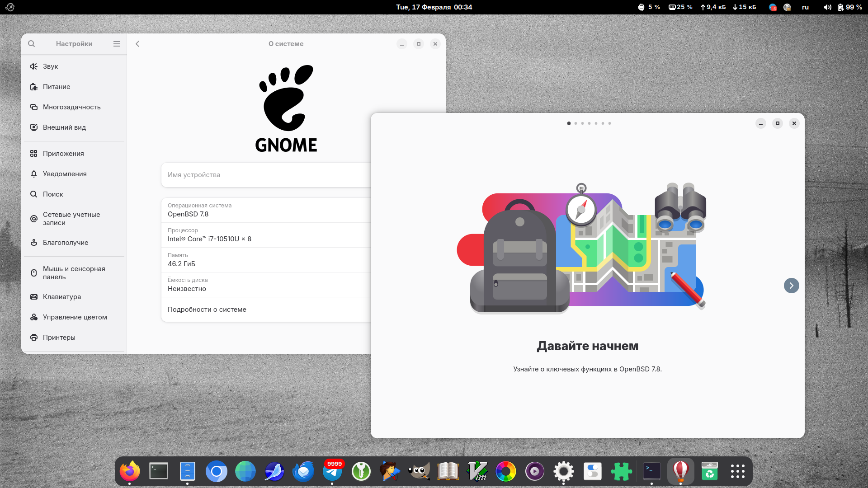
Task: Open the Settings hamburger menu
Action: pos(117,44)
